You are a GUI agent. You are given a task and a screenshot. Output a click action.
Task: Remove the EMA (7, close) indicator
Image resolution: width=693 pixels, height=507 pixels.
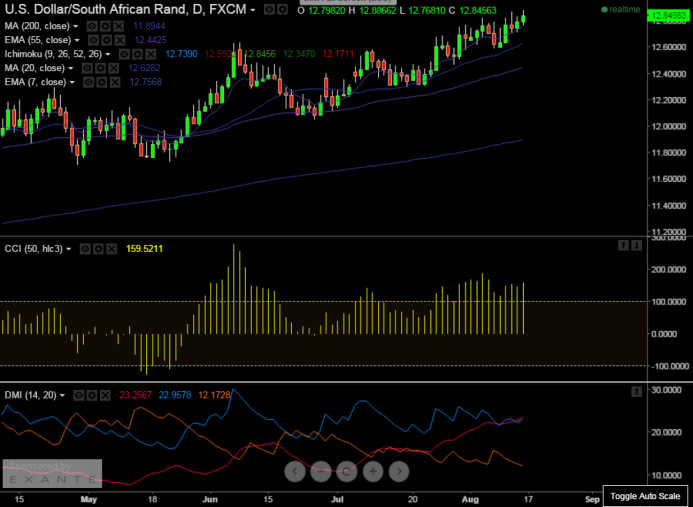tap(115, 82)
